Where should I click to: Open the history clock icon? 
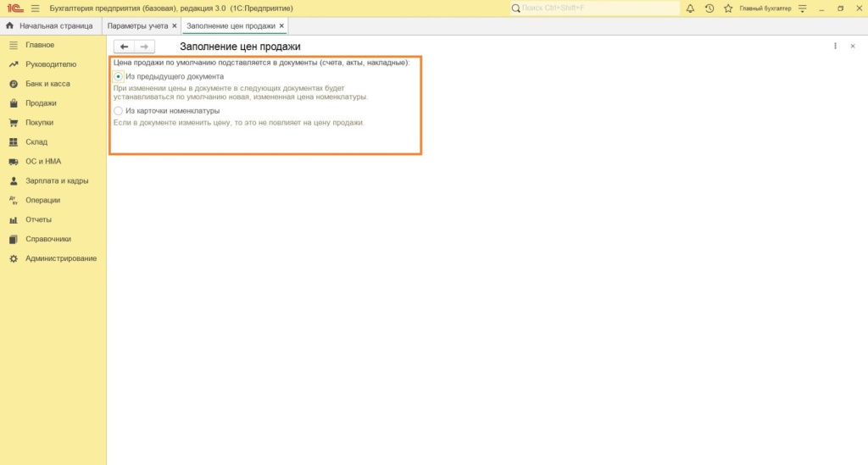709,8
